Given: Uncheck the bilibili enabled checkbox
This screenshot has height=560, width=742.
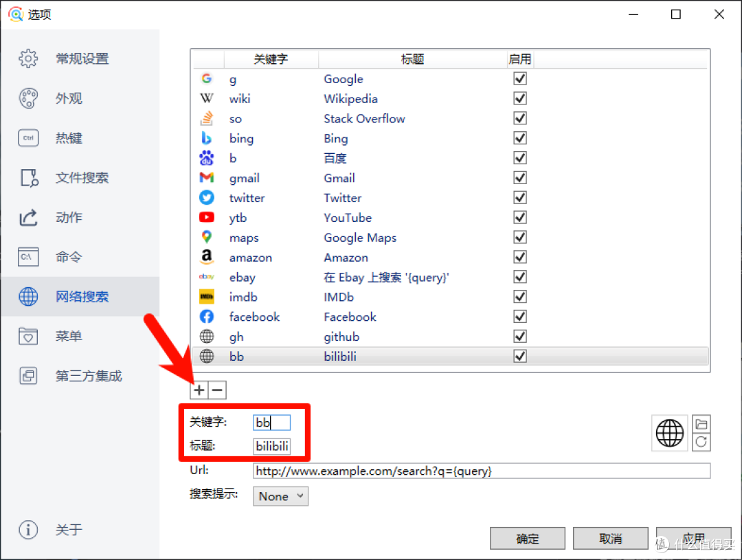Looking at the screenshot, I should point(520,356).
